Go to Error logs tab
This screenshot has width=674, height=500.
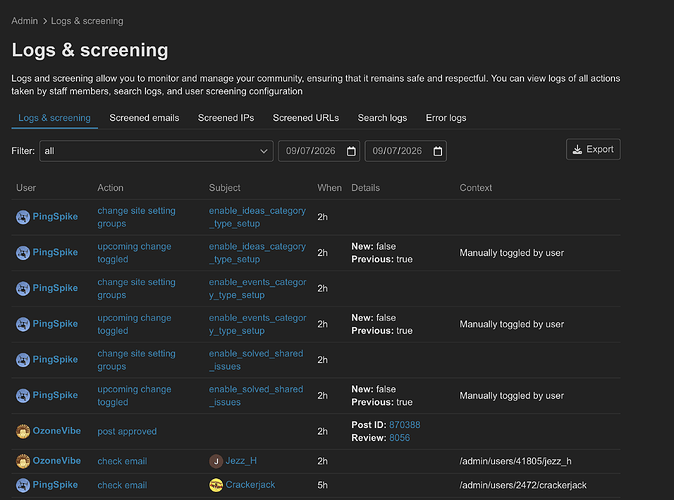(x=446, y=118)
